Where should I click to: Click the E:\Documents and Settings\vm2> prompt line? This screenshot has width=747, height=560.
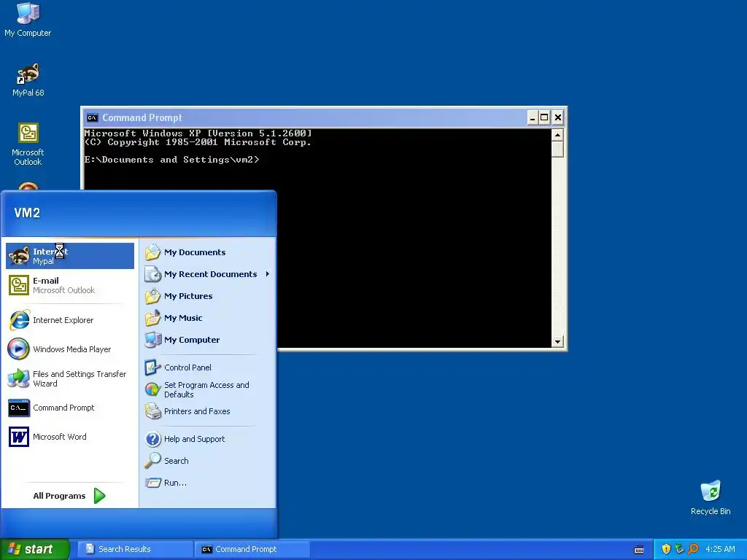click(171, 160)
